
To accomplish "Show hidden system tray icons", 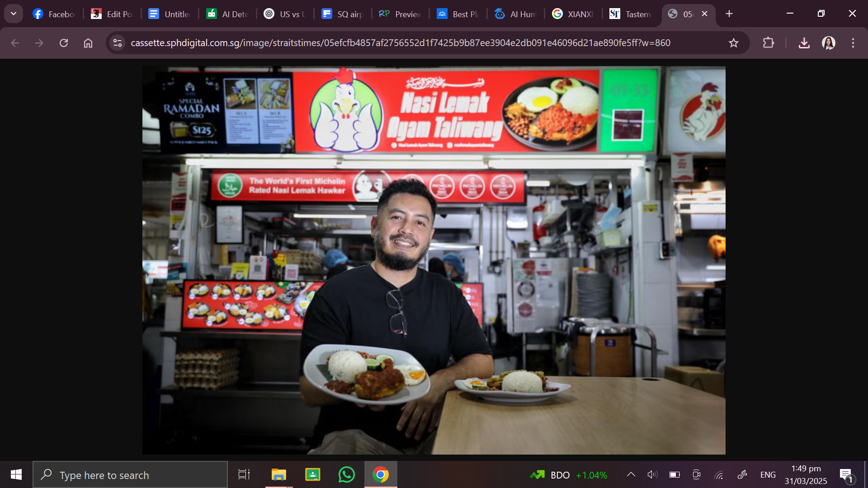I will tap(631, 474).
